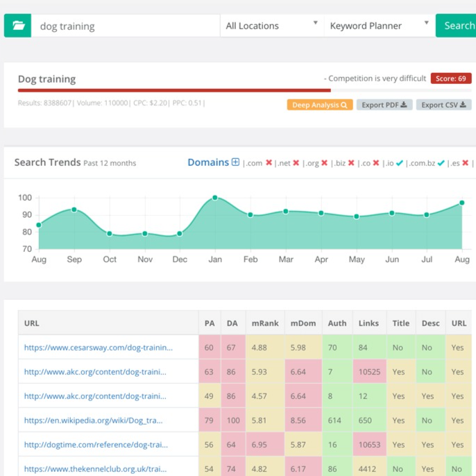Click the Deep Analysis button
The width and height of the screenshot is (476, 476).
(320, 105)
